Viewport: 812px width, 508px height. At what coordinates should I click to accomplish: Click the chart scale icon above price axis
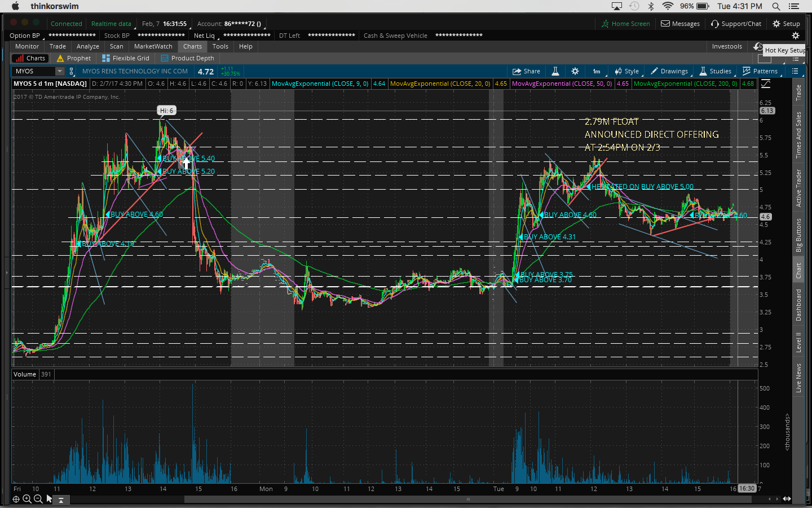(x=766, y=84)
